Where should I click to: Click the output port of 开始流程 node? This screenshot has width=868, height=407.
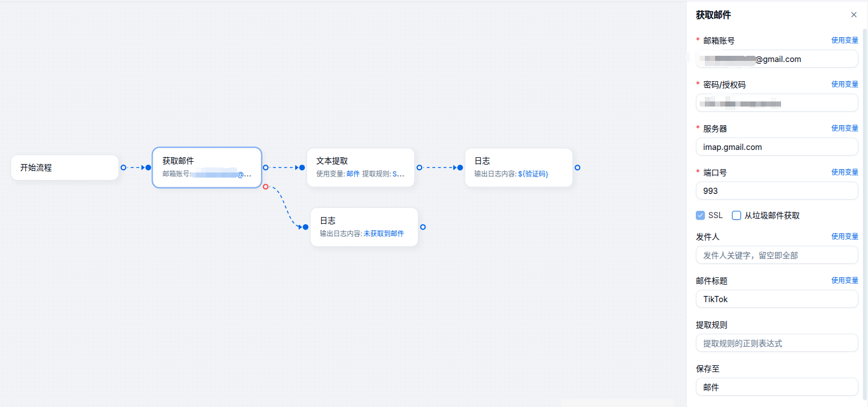click(x=123, y=167)
